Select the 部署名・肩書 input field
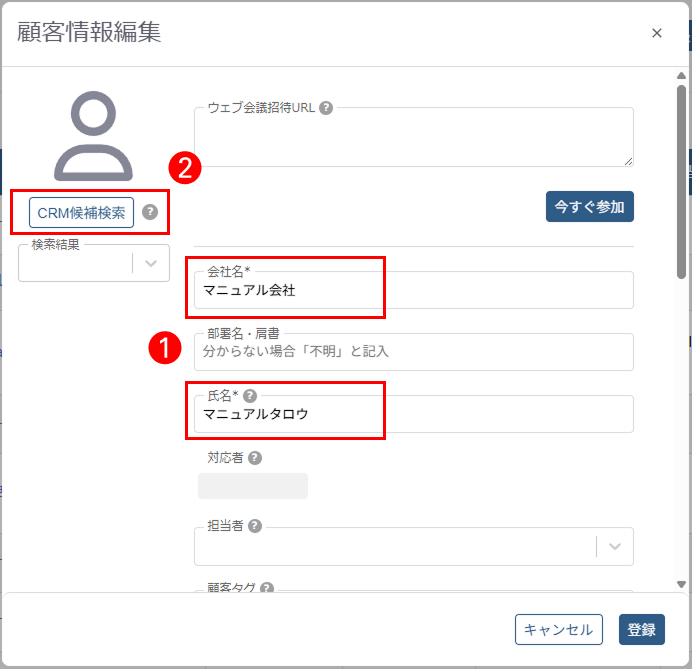The width and height of the screenshot is (692, 669). pyautogui.click(x=413, y=352)
